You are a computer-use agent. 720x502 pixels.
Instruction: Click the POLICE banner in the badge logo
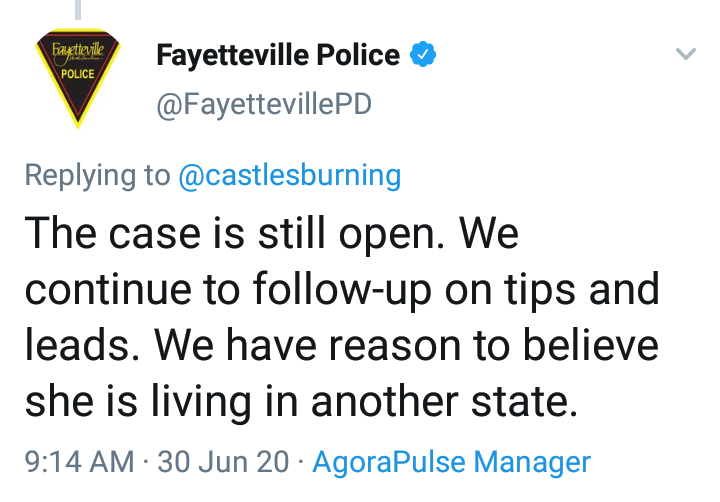77,73
